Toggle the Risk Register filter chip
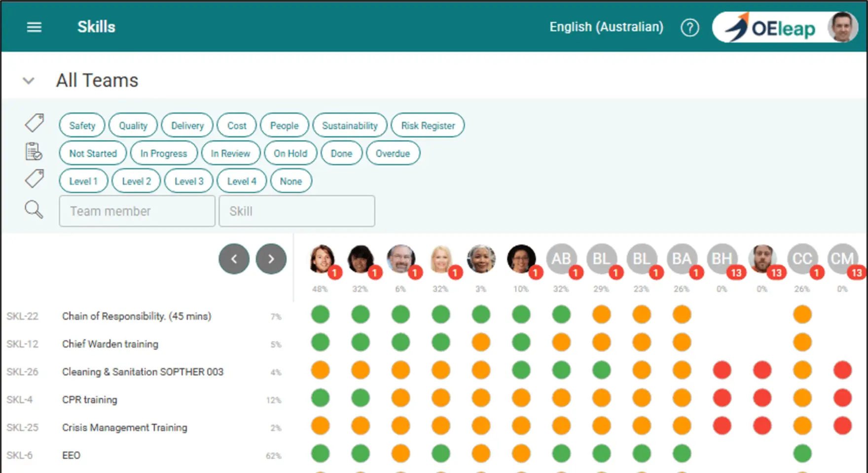868x473 pixels. coord(428,125)
